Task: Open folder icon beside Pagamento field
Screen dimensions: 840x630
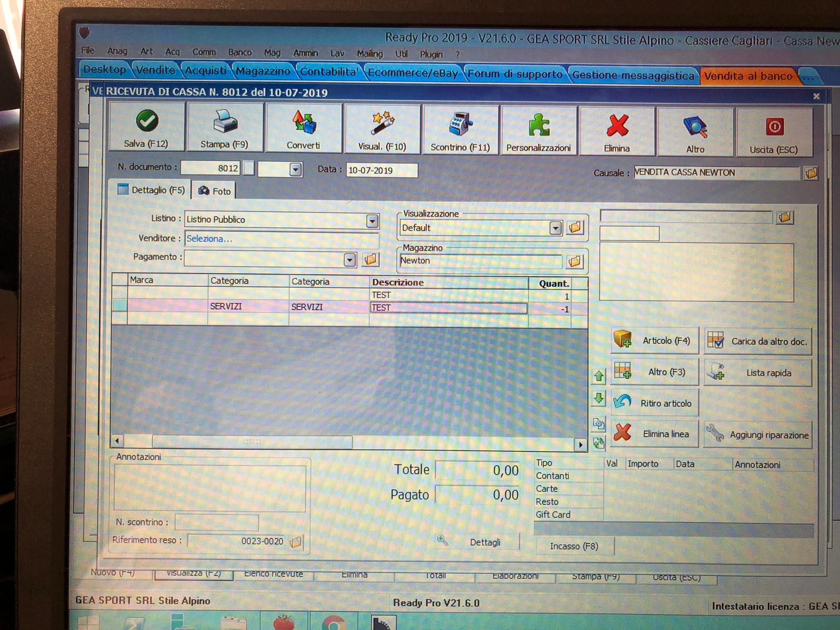Action: 370,259
